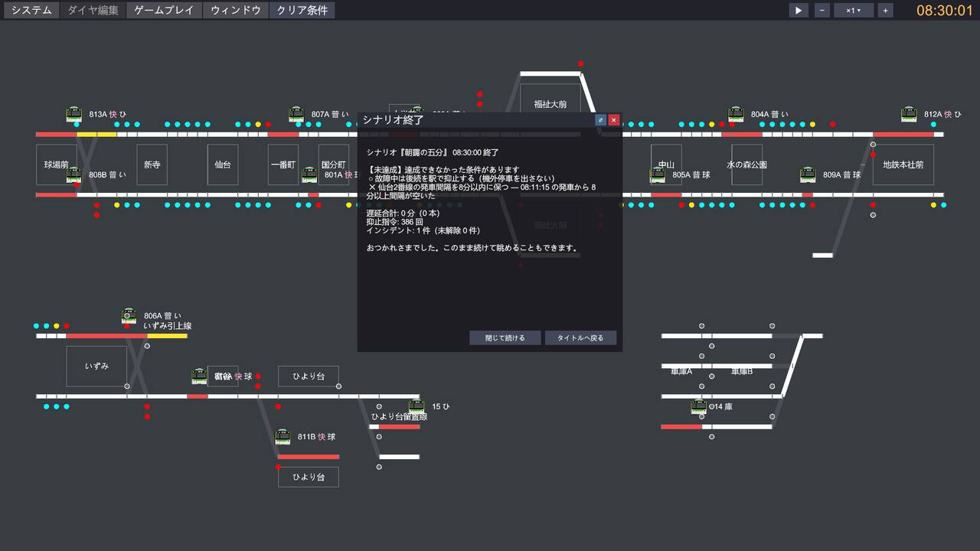Select the 地鉄本社前 station box
This screenshot has height=551, width=980.
pos(903,165)
